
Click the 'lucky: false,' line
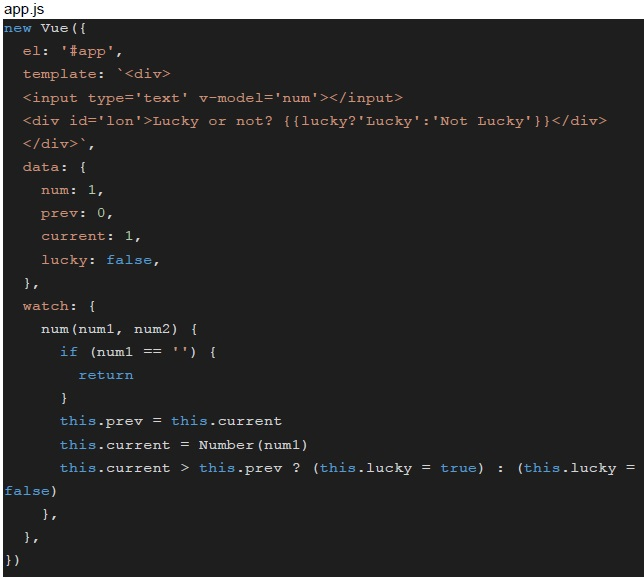point(100,260)
